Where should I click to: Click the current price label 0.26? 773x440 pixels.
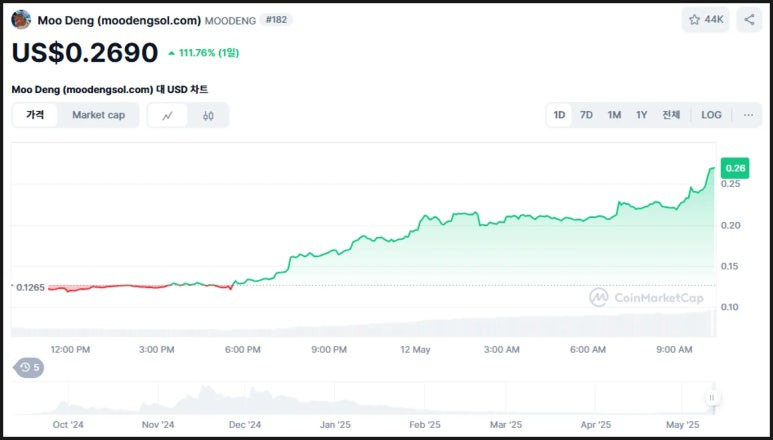click(735, 168)
